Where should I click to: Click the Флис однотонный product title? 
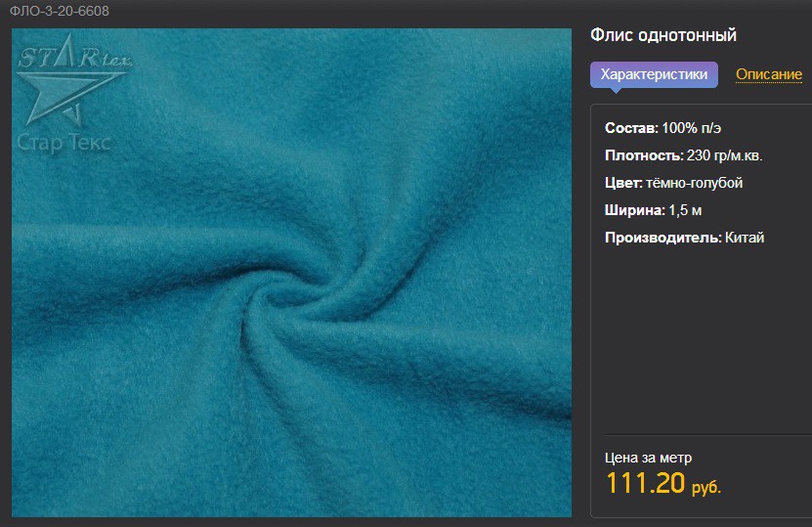tap(663, 35)
